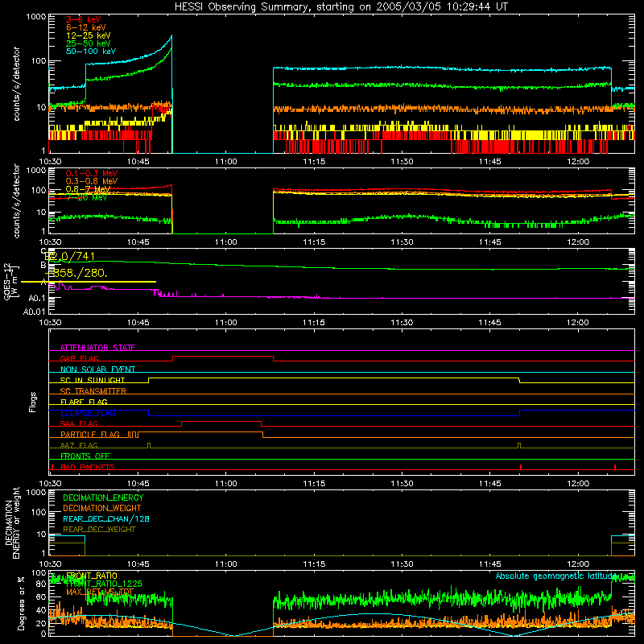The image size is (644, 644).
Task: Click the GAP_FLAG label
Action: point(79,358)
